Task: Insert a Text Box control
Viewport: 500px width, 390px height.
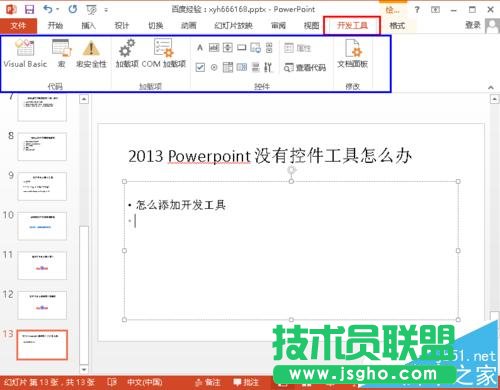Action: point(214,48)
